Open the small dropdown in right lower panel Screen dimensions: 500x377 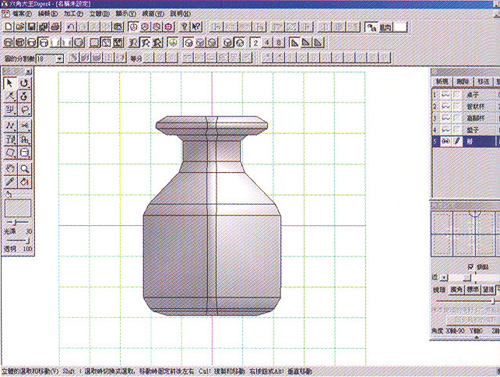[x=444, y=277]
